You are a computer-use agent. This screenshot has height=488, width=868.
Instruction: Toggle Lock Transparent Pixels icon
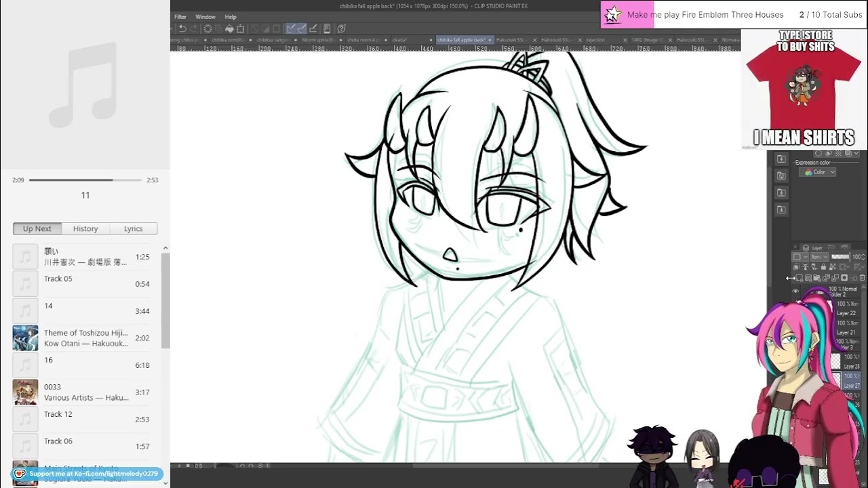click(x=832, y=267)
